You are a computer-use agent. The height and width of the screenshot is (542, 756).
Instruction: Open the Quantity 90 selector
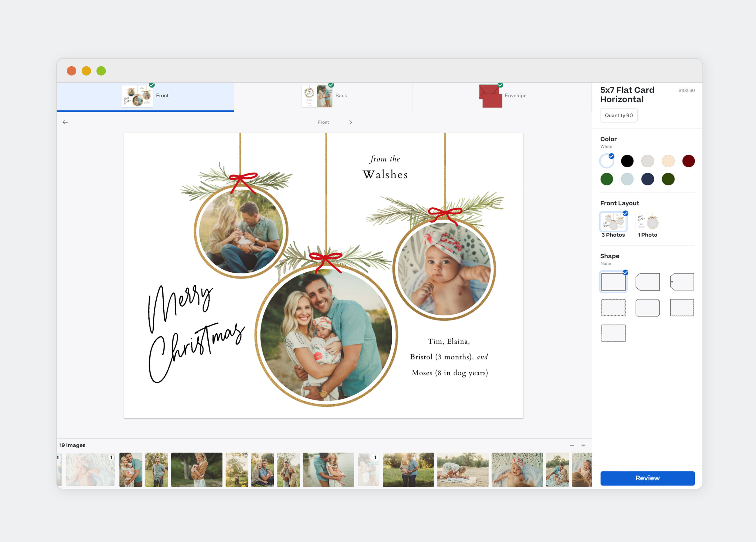(619, 115)
